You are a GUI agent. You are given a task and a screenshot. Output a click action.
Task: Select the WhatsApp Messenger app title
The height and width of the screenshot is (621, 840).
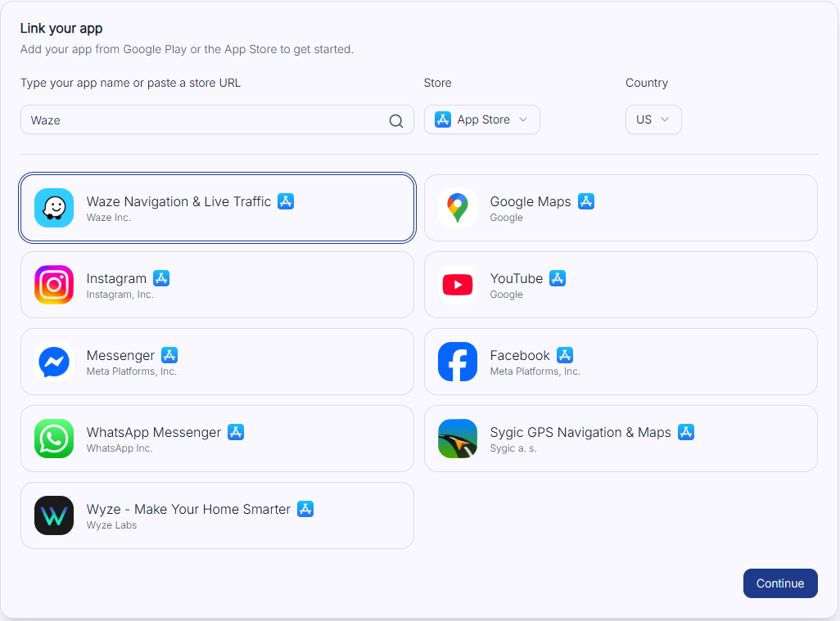[154, 432]
